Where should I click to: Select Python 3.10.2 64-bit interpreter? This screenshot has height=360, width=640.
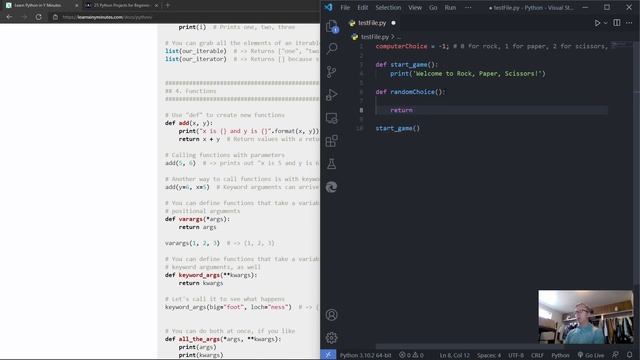365,355
